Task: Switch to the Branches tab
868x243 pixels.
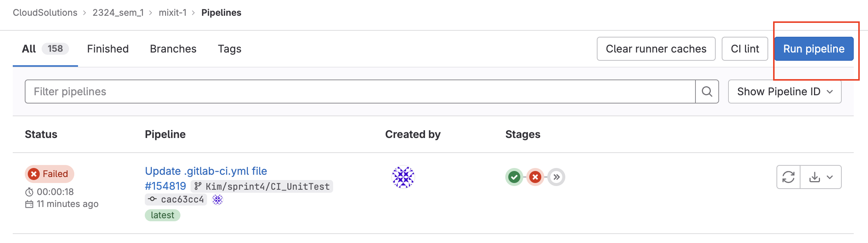Action: (x=173, y=49)
